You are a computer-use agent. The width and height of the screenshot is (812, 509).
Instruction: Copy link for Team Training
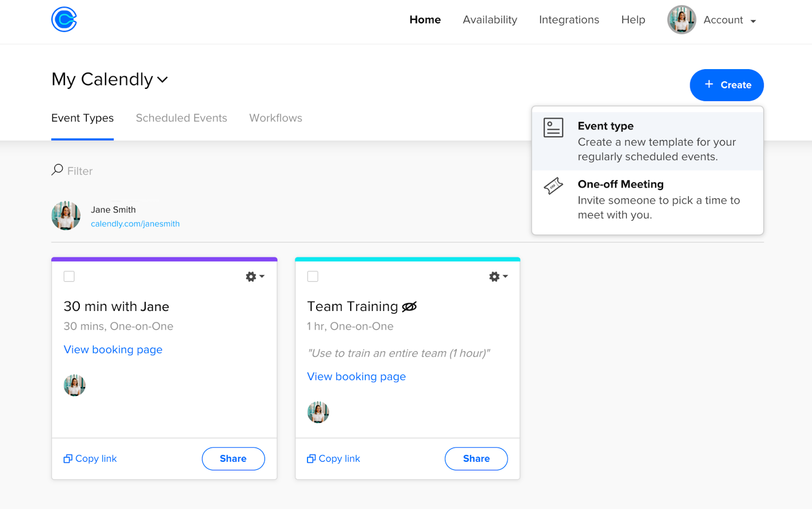[333, 459]
